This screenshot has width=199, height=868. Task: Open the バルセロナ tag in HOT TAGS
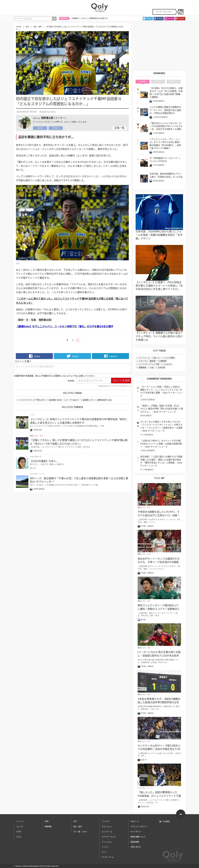click(167, 364)
